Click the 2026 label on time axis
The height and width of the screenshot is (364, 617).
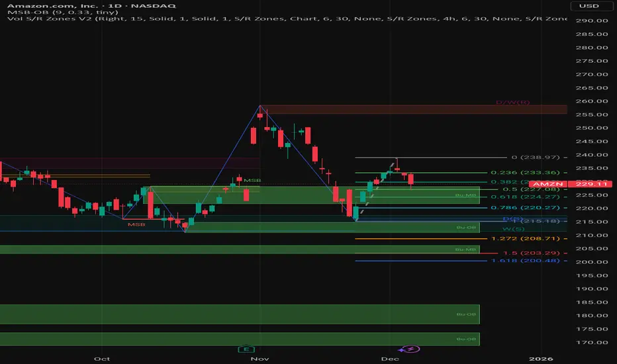(541, 359)
